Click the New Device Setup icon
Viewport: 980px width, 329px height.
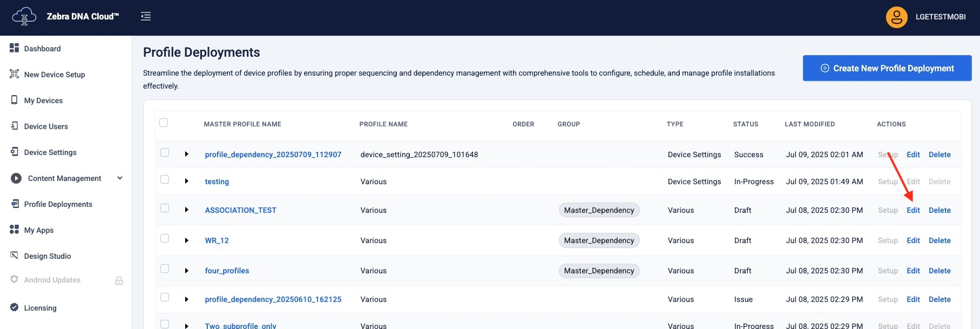pos(15,74)
